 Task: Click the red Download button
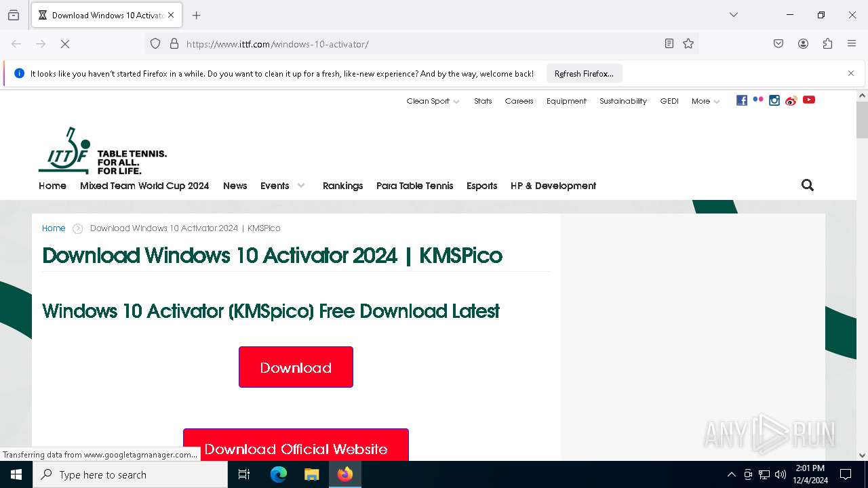pyautogui.click(x=296, y=367)
